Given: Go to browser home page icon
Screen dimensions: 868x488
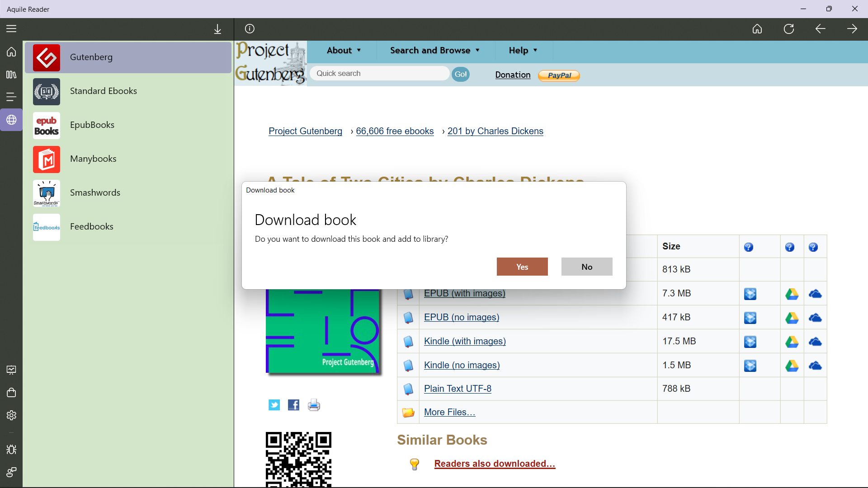Looking at the screenshot, I should click(x=757, y=29).
